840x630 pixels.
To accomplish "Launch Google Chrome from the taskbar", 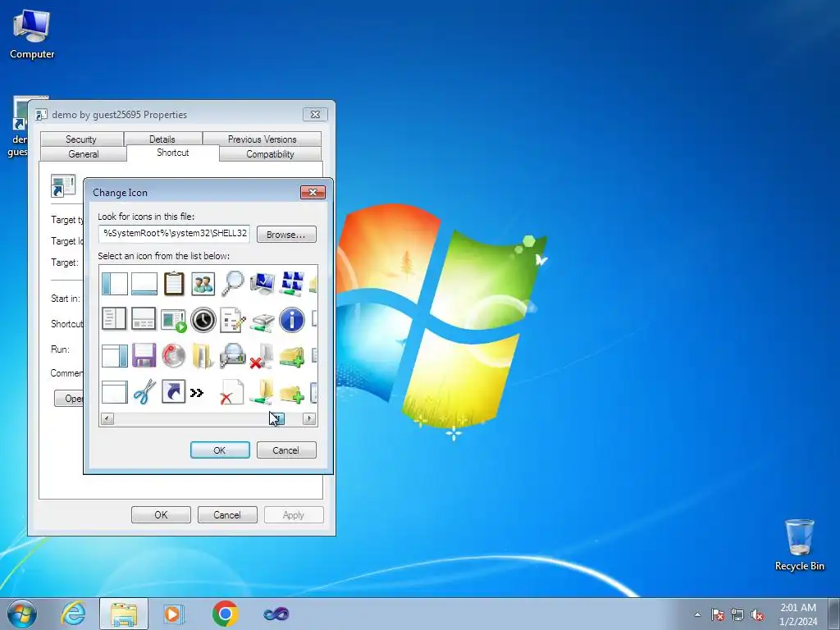I will [x=225, y=614].
